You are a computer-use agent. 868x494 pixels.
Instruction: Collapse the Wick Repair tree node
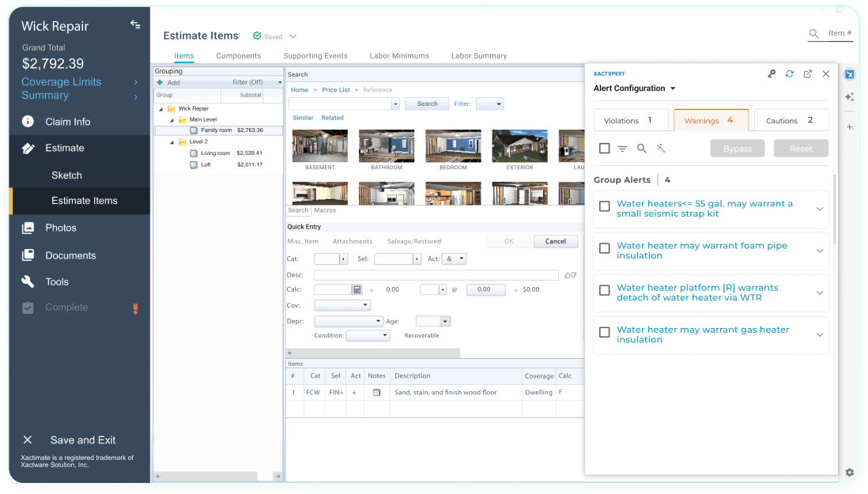tap(161, 109)
